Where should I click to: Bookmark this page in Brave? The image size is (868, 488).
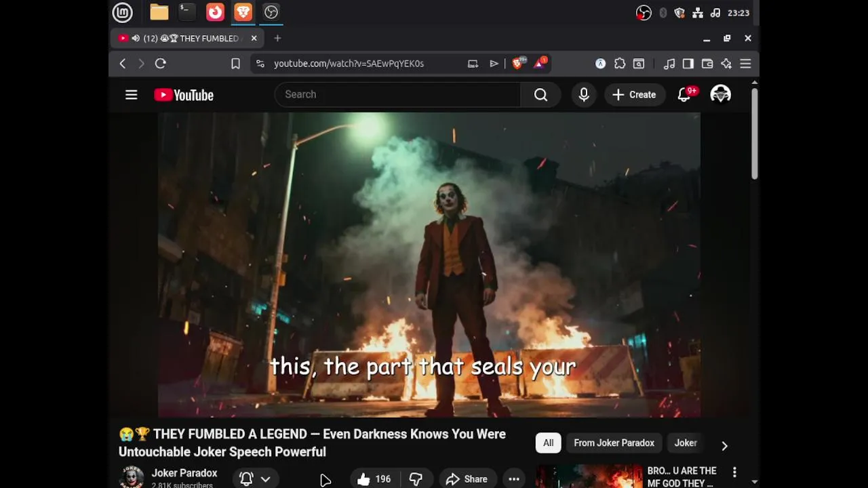(235, 64)
